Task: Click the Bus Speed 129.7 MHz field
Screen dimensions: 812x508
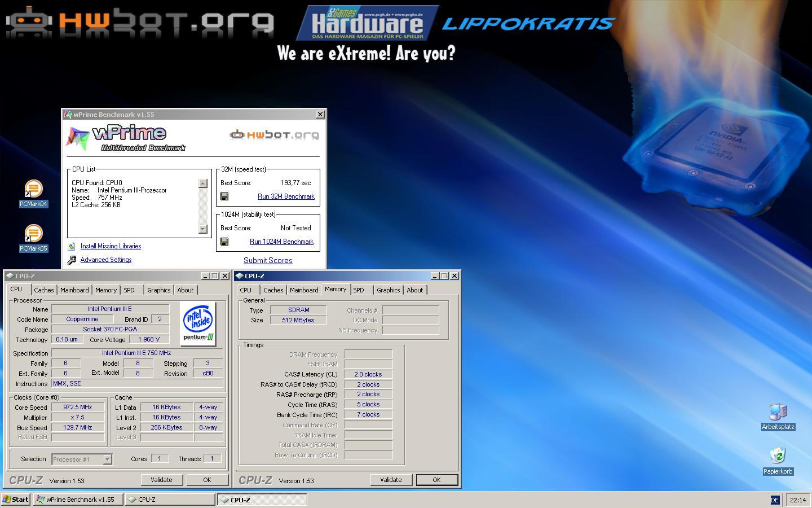Action: pos(78,427)
